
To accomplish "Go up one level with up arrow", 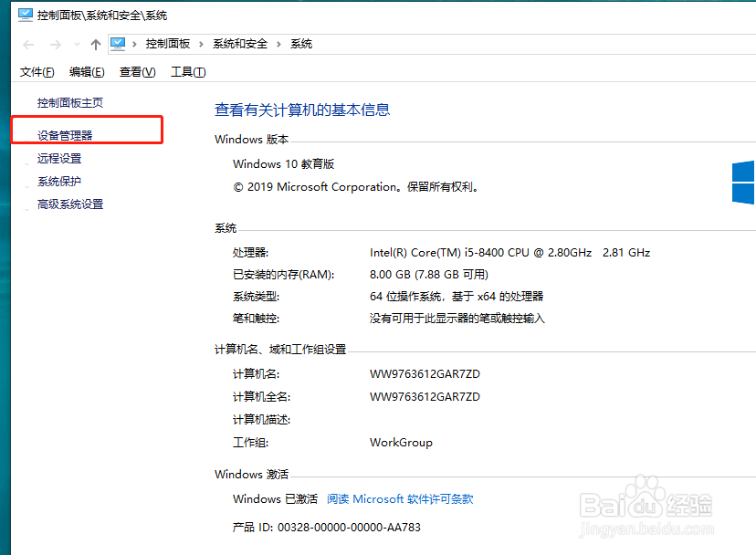I will 96,45.
